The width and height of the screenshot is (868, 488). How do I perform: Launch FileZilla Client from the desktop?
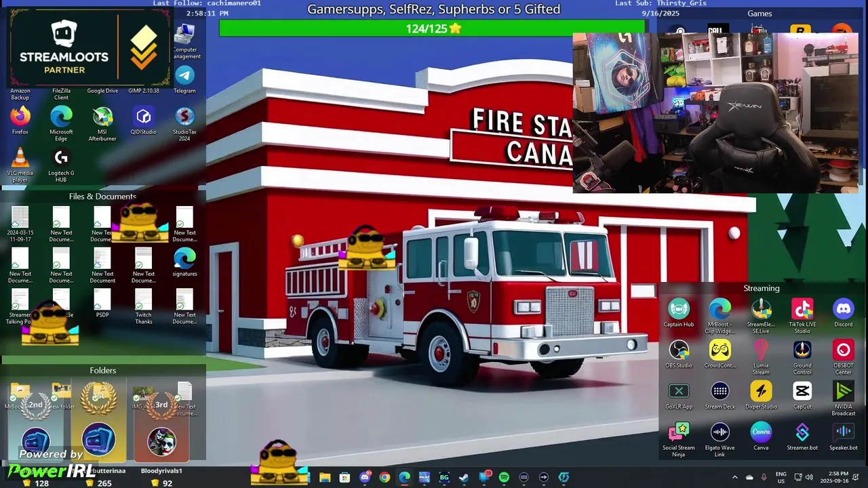[x=61, y=94]
